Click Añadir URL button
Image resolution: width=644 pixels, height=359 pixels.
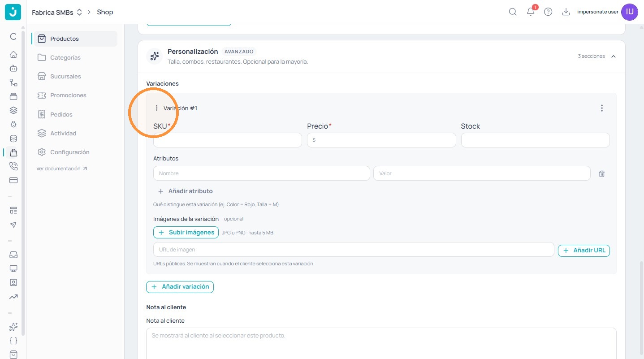tap(584, 250)
